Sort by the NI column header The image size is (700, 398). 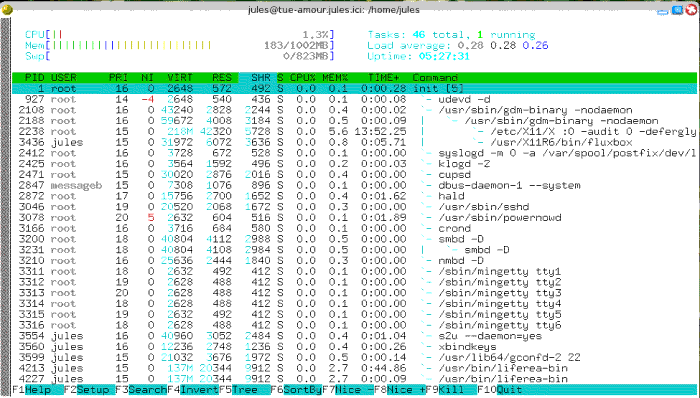147,78
